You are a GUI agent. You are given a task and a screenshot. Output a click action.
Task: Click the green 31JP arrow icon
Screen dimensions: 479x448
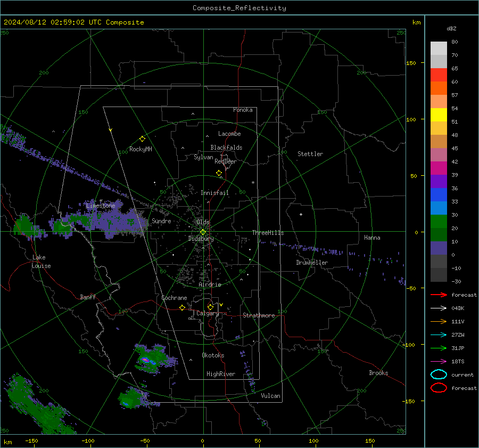pos(439,348)
